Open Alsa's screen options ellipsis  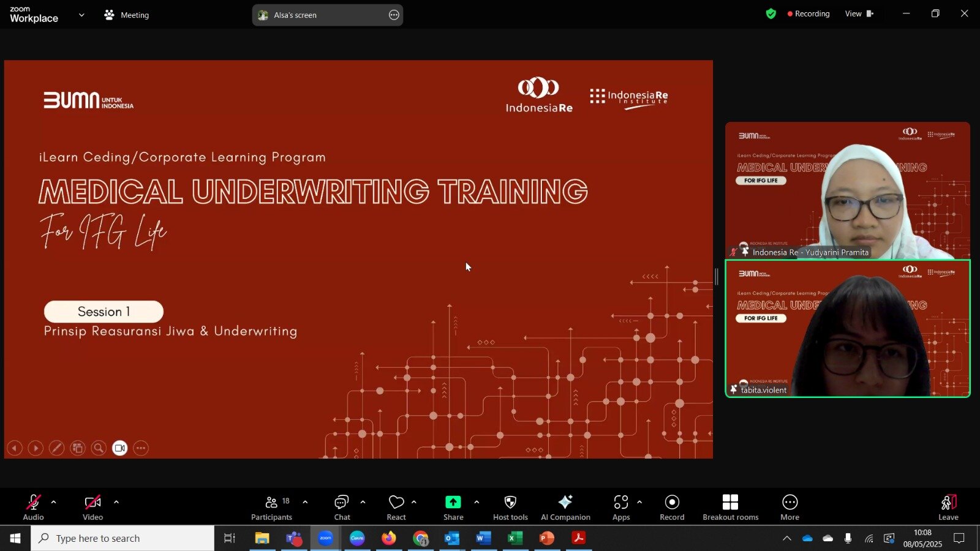[x=394, y=15]
